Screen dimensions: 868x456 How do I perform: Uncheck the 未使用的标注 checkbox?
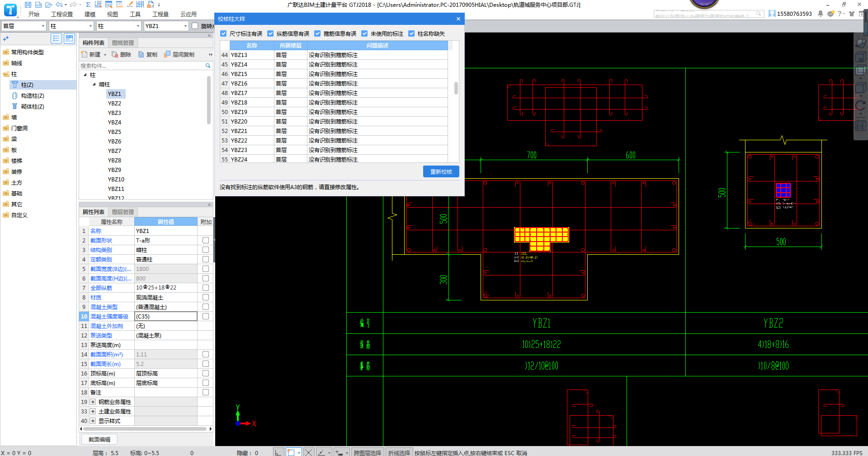tap(364, 33)
